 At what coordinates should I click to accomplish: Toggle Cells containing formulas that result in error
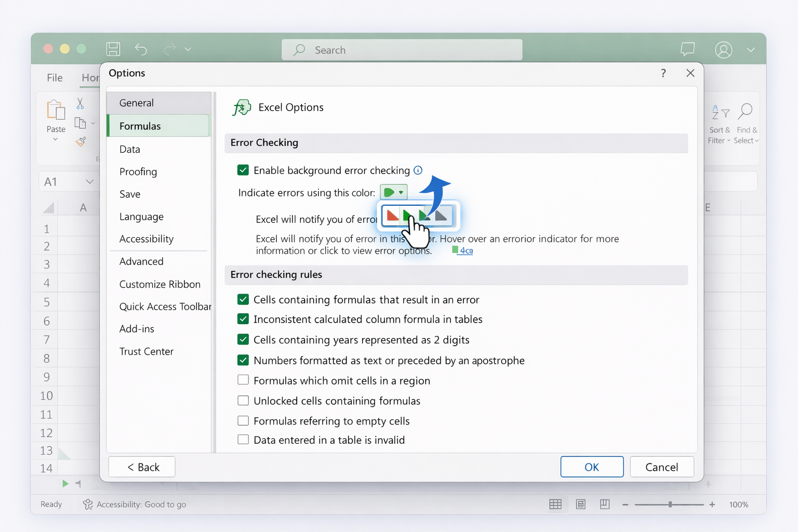click(243, 299)
